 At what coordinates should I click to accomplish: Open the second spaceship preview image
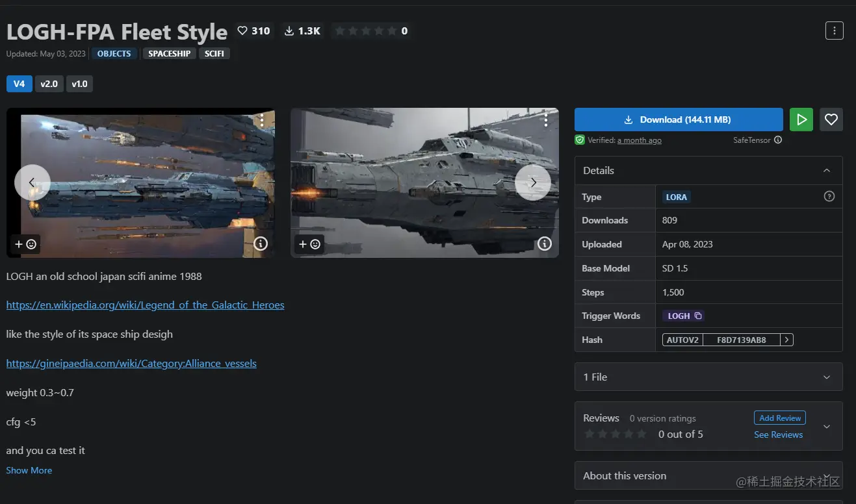(x=424, y=183)
